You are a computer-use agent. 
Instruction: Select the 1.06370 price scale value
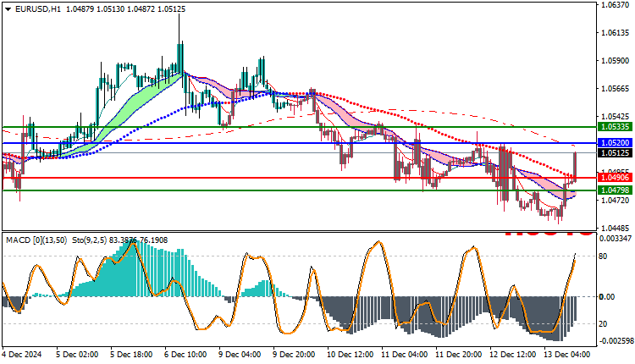(616, 5)
